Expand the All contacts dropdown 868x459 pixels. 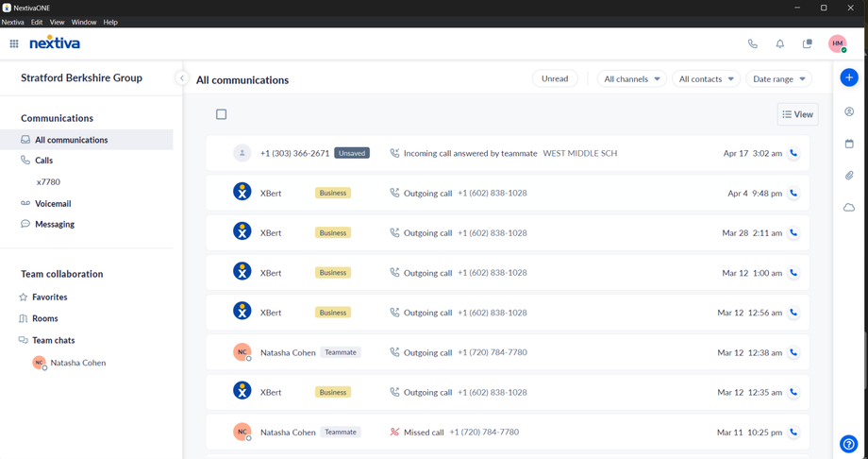707,79
